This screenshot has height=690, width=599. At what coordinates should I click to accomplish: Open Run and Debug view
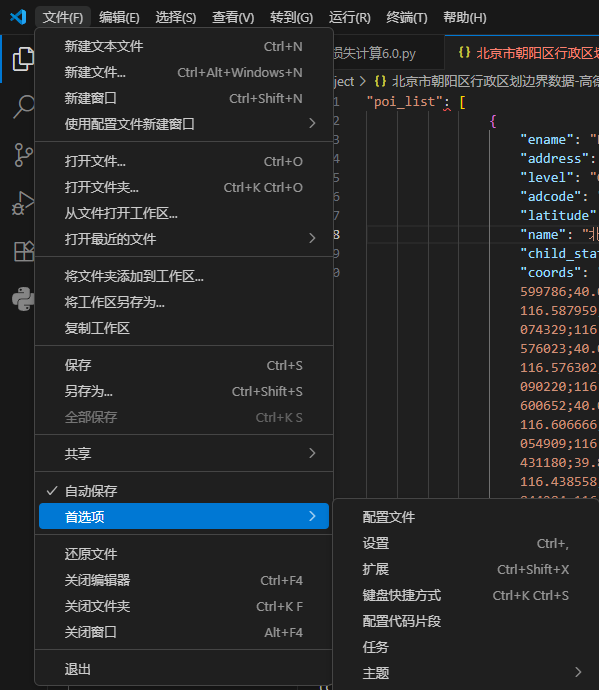tap(23, 203)
